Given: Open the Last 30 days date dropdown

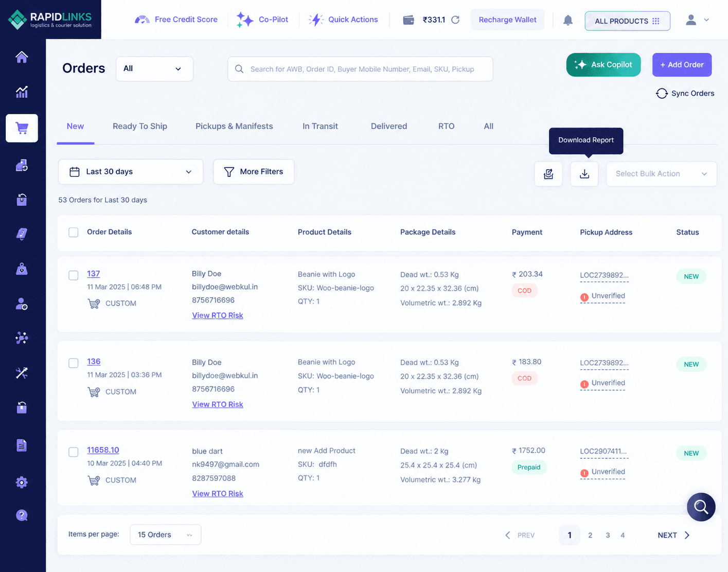Looking at the screenshot, I should pos(131,172).
